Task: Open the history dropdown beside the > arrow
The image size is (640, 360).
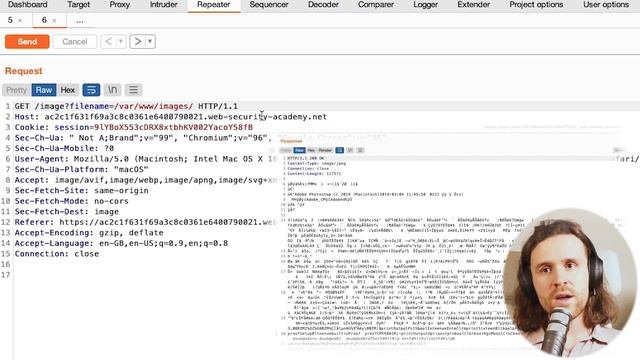Action: point(150,41)
